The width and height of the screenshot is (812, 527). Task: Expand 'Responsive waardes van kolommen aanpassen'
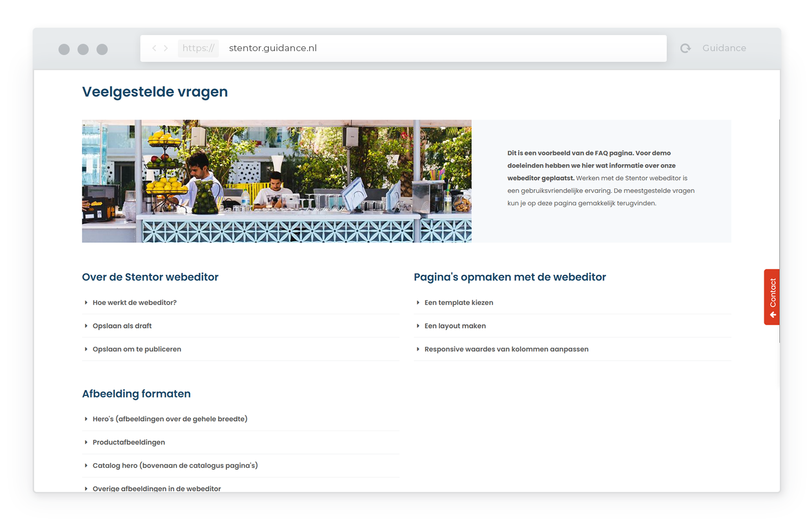[506, 349]
